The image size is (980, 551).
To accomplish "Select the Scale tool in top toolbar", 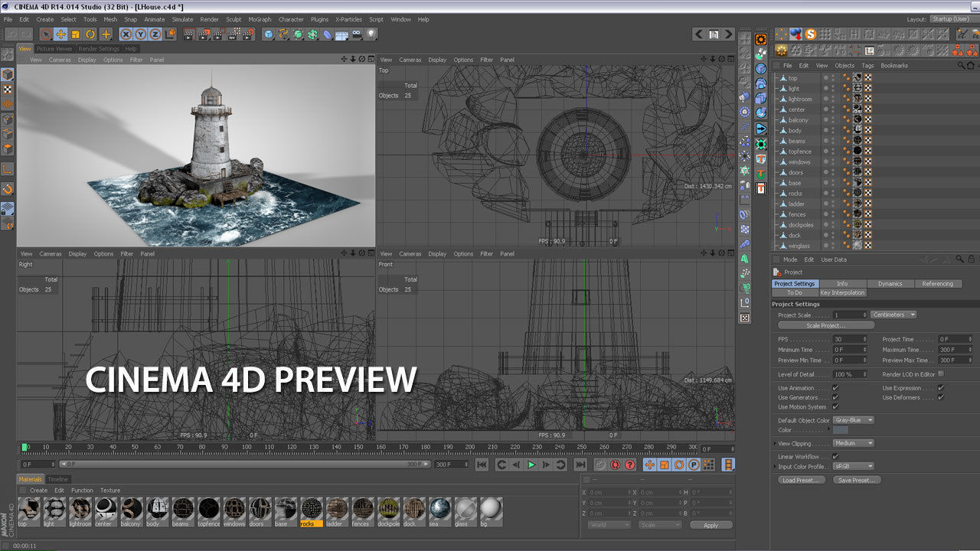I will pos(76,34).
